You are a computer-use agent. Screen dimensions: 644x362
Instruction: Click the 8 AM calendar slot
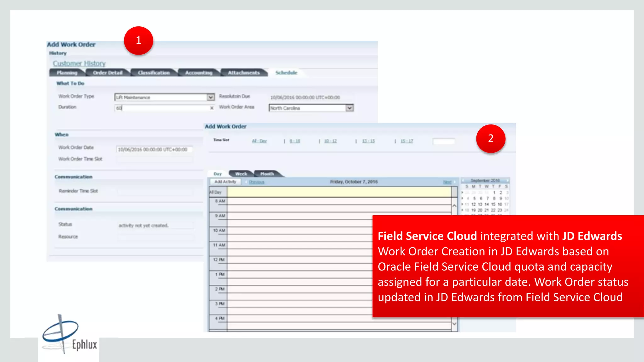[x=339, y=205]
